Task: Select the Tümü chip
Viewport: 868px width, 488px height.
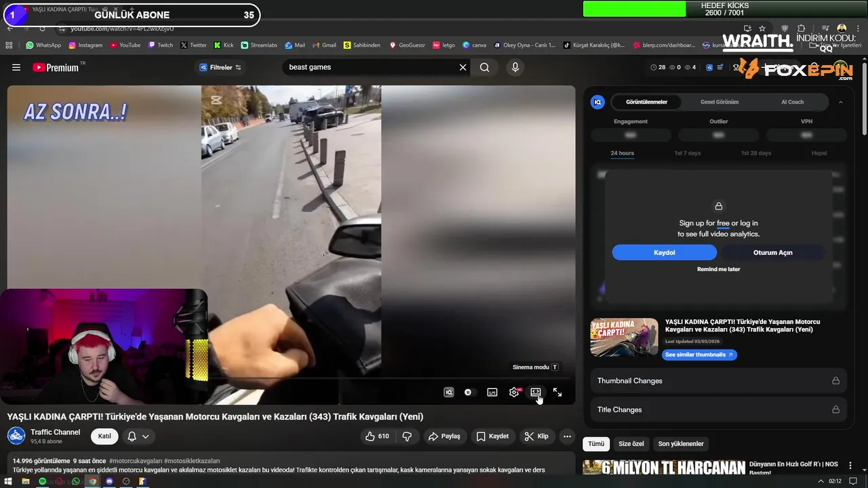Action: [x=596, y=444]
